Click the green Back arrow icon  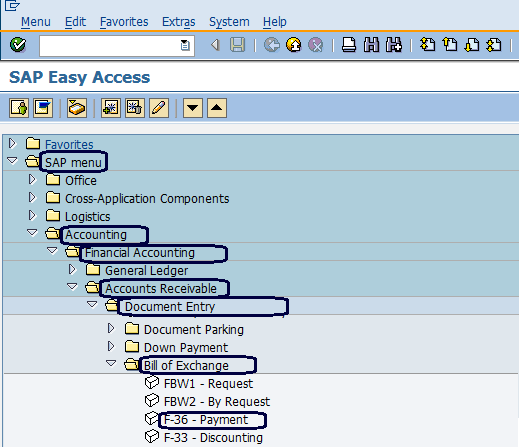pos(272,45)
